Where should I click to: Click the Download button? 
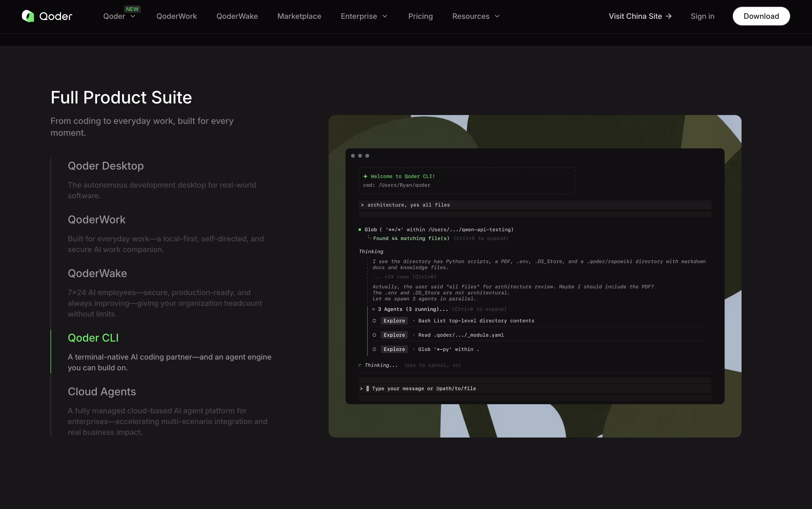click(x=761, y=16)
